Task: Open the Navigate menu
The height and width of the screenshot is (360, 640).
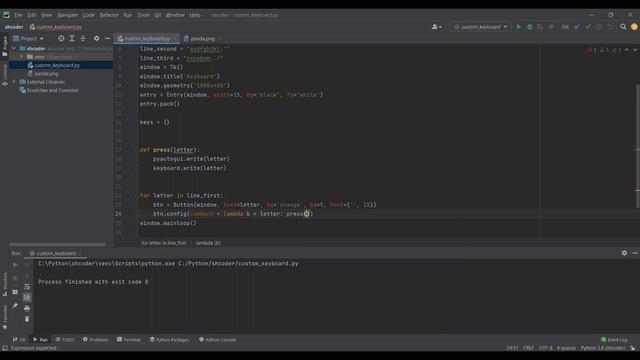Action: point(67,15)
